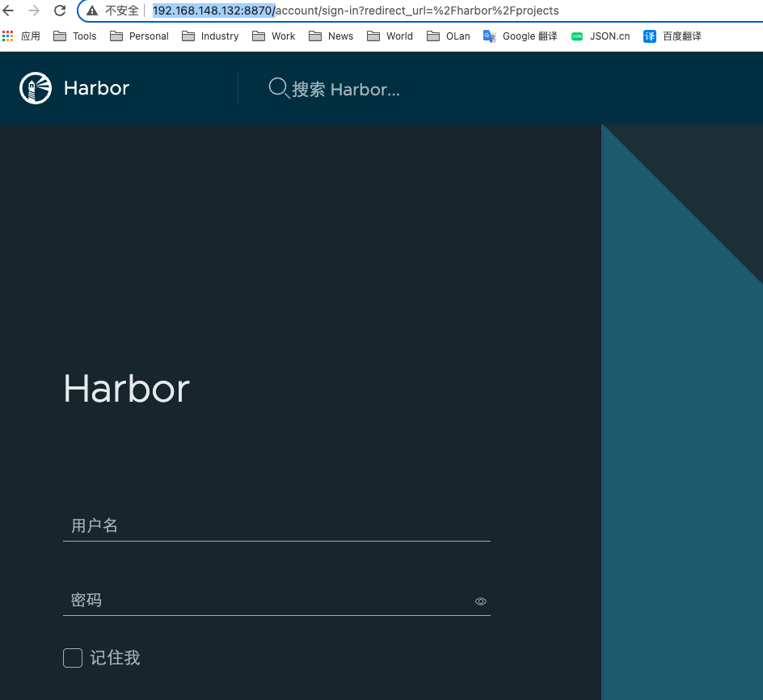Toggle password visibility eye icon
The image size is (763, 700).
pos(481,601)
